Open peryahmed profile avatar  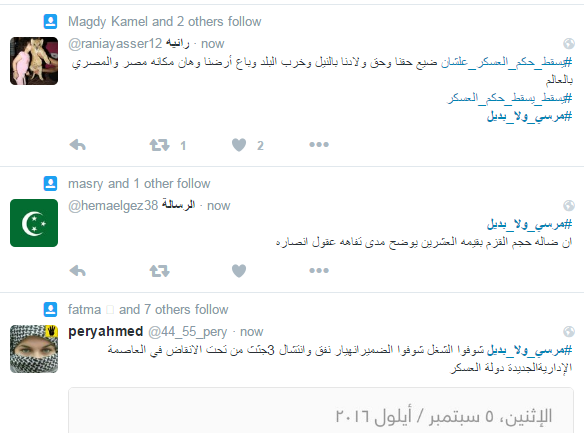pos(34,349)
